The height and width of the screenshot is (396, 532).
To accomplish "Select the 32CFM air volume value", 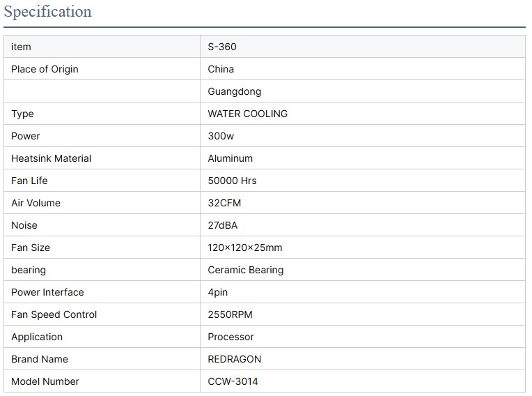I will (224, 203).
